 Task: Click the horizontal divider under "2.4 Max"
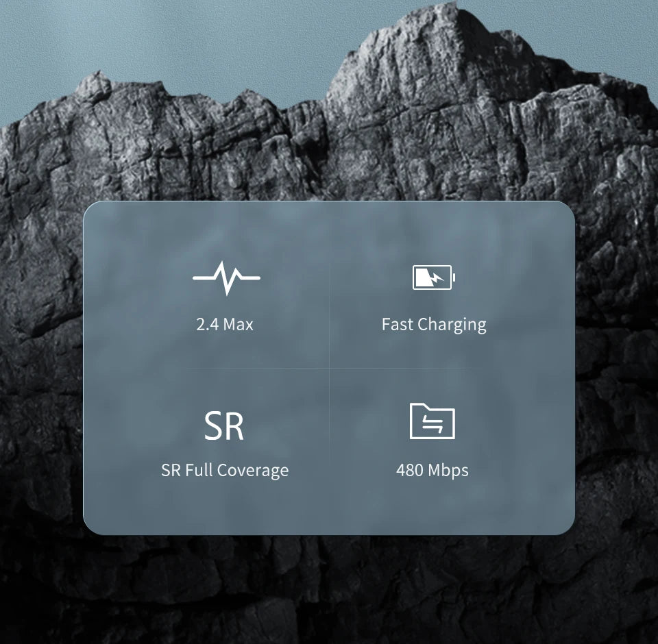coord(226,369)
